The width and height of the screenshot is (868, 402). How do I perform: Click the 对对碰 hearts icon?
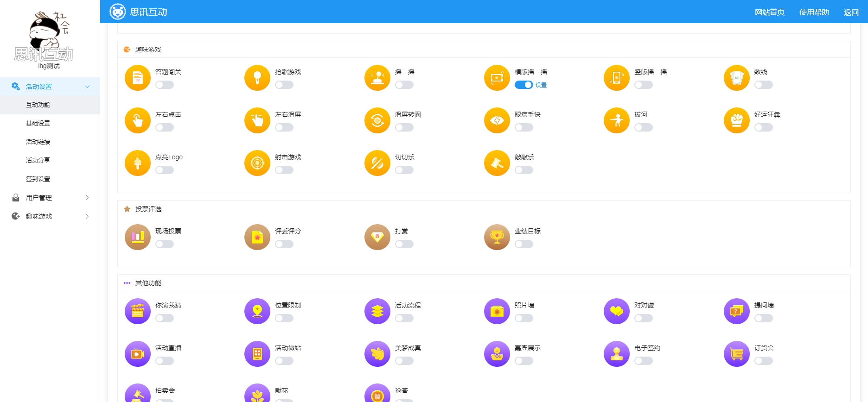point(616,311)
